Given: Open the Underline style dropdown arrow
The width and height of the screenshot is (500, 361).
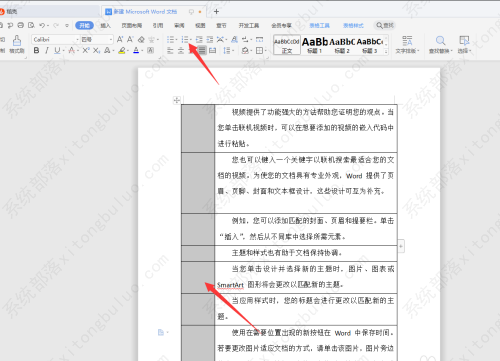Looking at the screenshot, I should click(63, 51).
